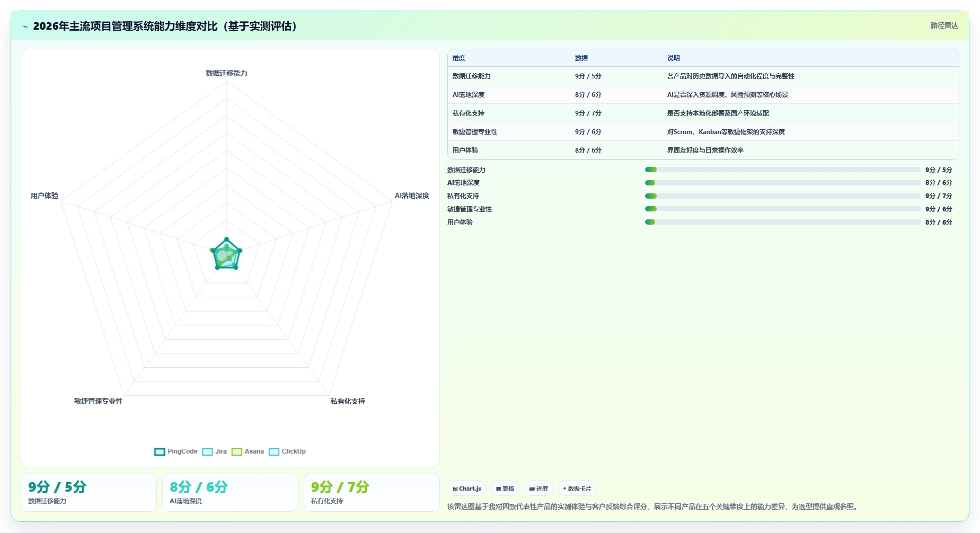Click the 私有化支持 progress bar
This screenshot has width=980, height=533.
click(782, 196)
